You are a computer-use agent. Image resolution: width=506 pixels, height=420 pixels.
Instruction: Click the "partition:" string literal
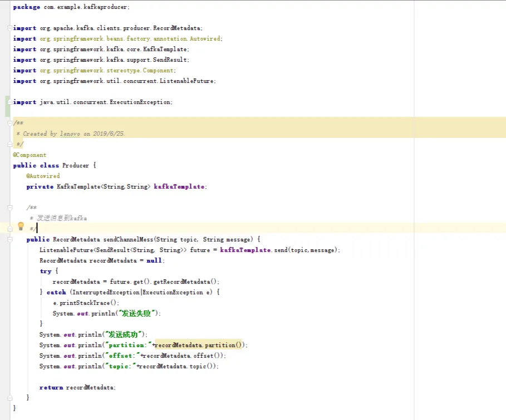[129, 345]
